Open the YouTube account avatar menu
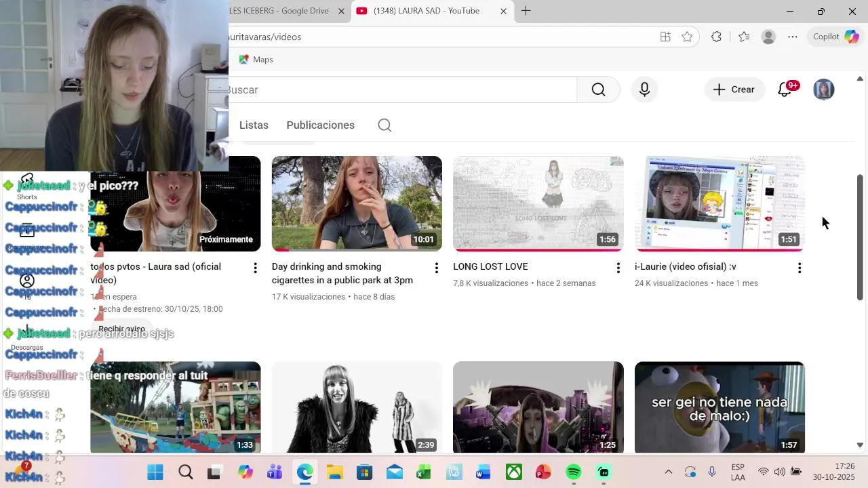 click(823, 89)
